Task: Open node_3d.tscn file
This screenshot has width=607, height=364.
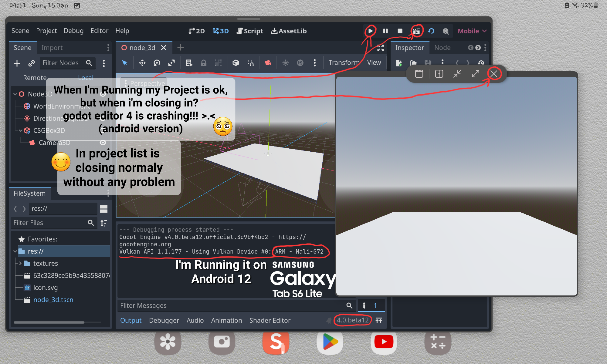Action: tap(53, 300)
